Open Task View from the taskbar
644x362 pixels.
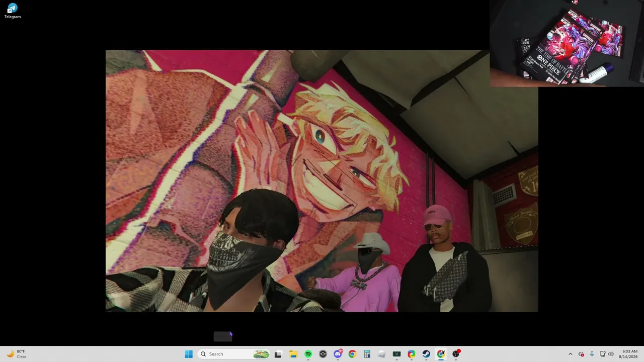pos(278,354)
